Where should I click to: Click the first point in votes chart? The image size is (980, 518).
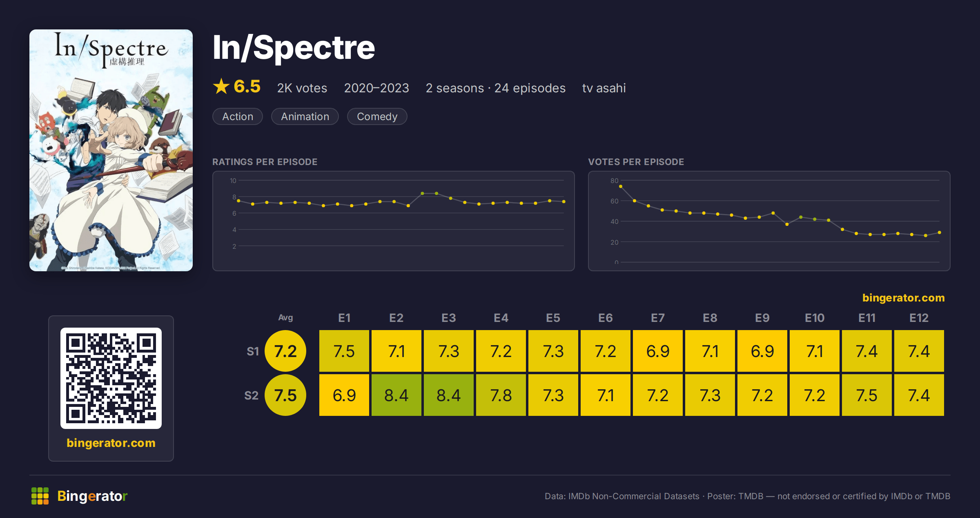[x=621, y=186]
